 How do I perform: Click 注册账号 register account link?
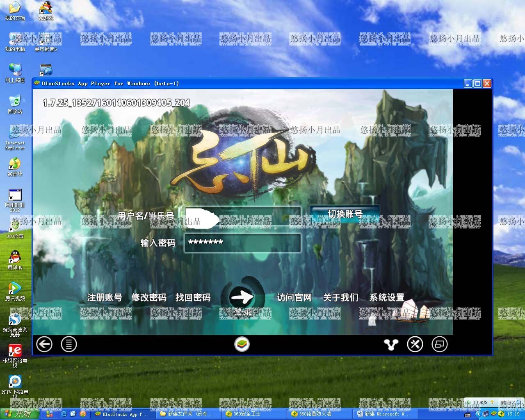[x=105, y=298]
